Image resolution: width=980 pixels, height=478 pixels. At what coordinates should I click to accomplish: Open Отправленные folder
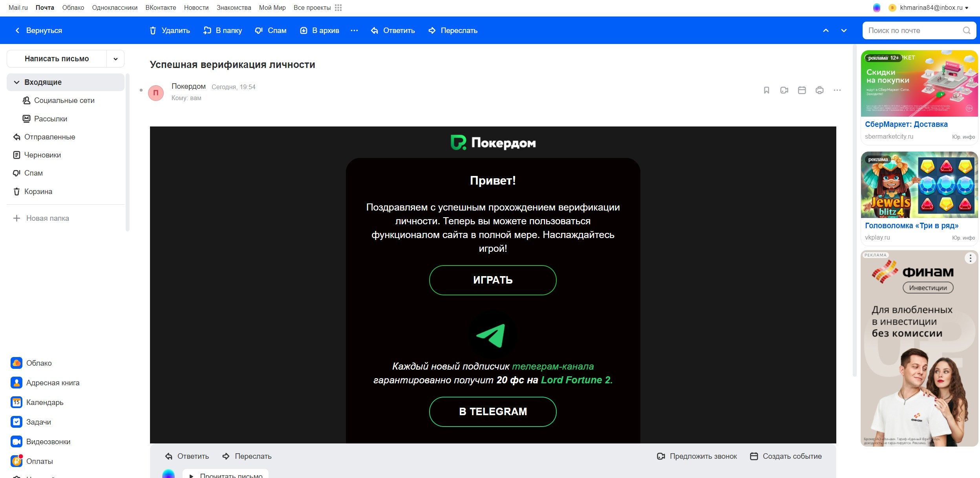[44, 137]
